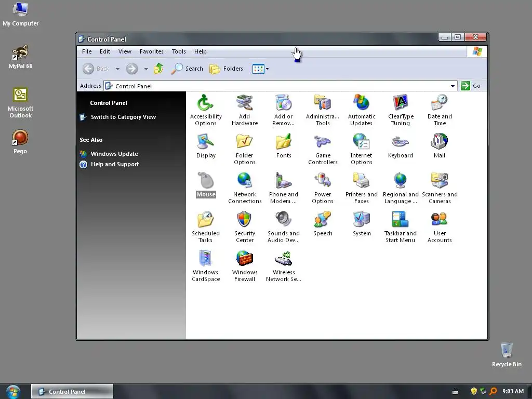Click the system tray clock
This screenshot has width=532, height=399.
pos(513,392)
